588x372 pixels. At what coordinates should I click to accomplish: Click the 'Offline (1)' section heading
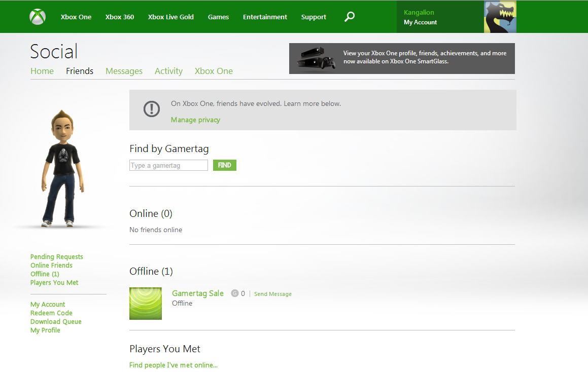pos(151,271)
